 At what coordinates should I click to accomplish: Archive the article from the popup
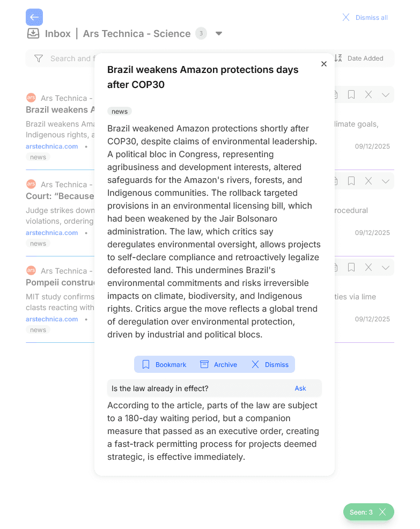(218, 364)
